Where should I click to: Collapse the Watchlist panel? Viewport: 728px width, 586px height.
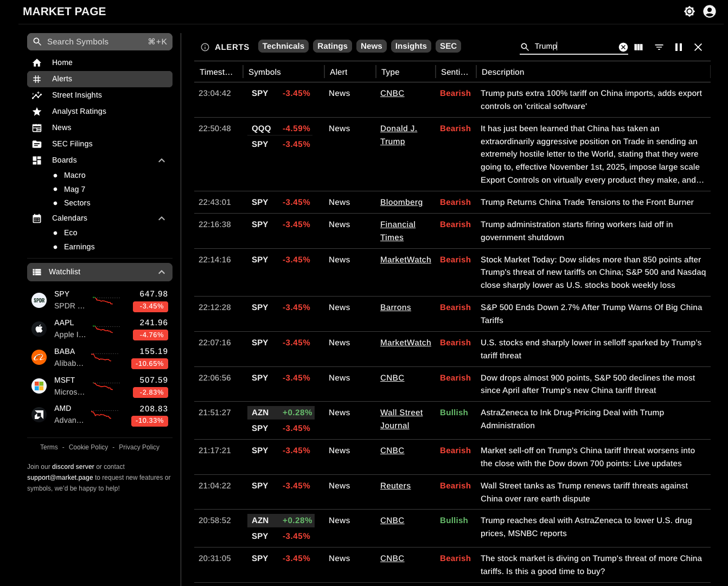point(161,272)
